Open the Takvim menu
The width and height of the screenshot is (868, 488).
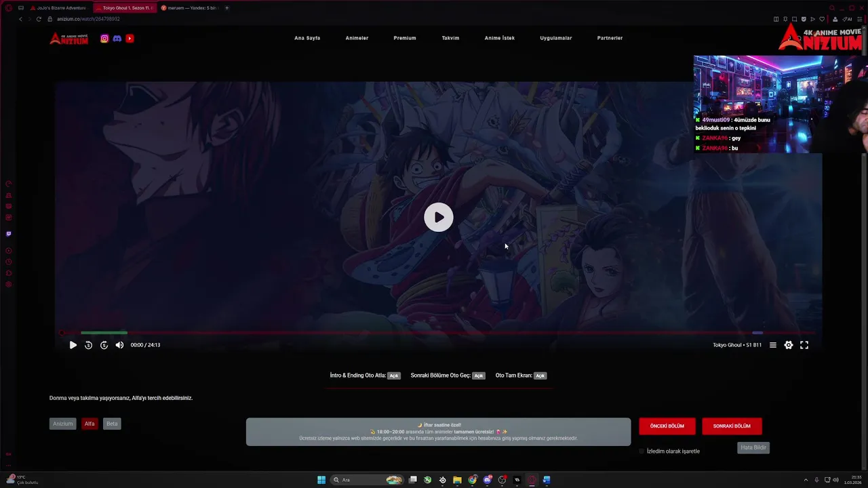pyautogui.click(x=450, y=38)
